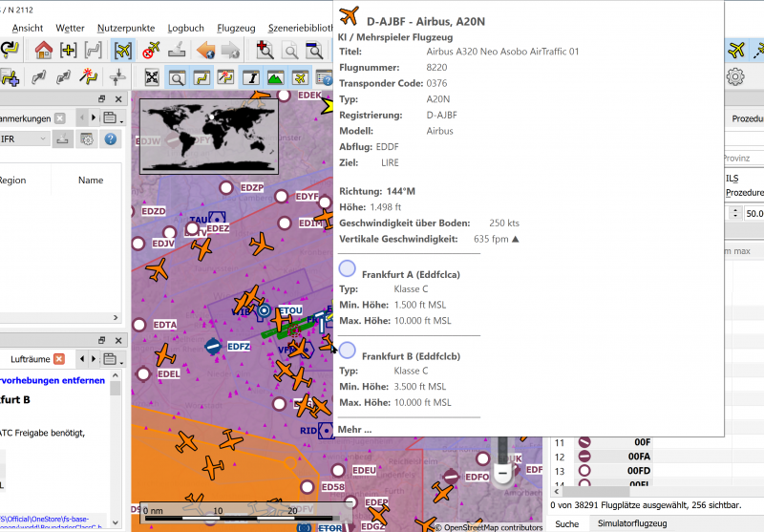Switch to the Simulatorflugzeug tab
This screenshot has height=532, width=764.
pyautogui.click(x=632, y=523)
